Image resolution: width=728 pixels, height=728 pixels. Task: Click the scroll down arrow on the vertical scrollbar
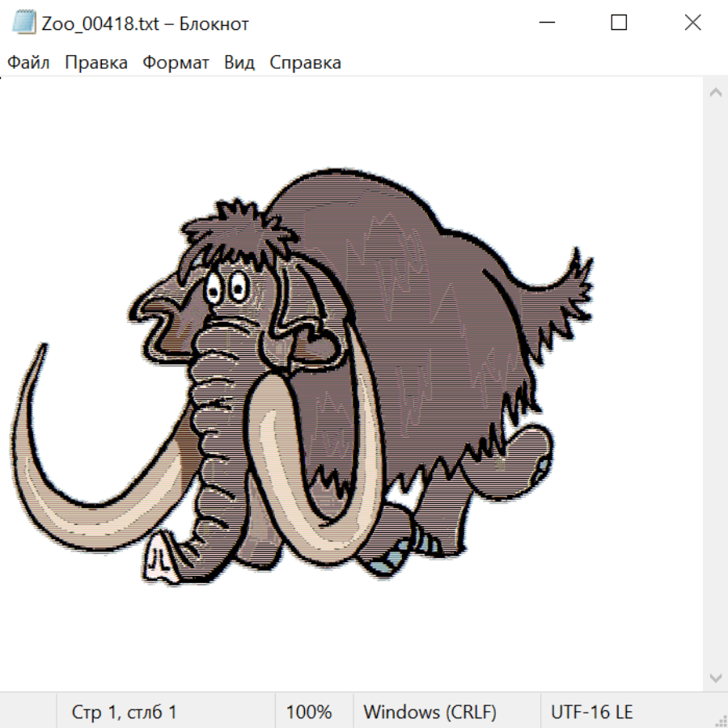coord(715,677)
